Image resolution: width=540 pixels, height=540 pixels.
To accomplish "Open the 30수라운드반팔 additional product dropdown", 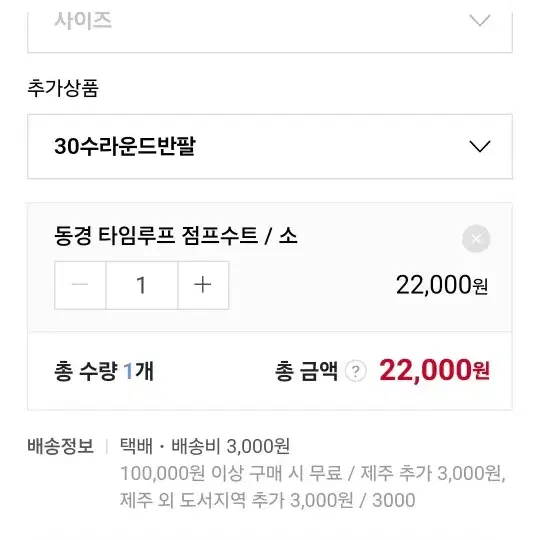I will click(x=270, y=146).
